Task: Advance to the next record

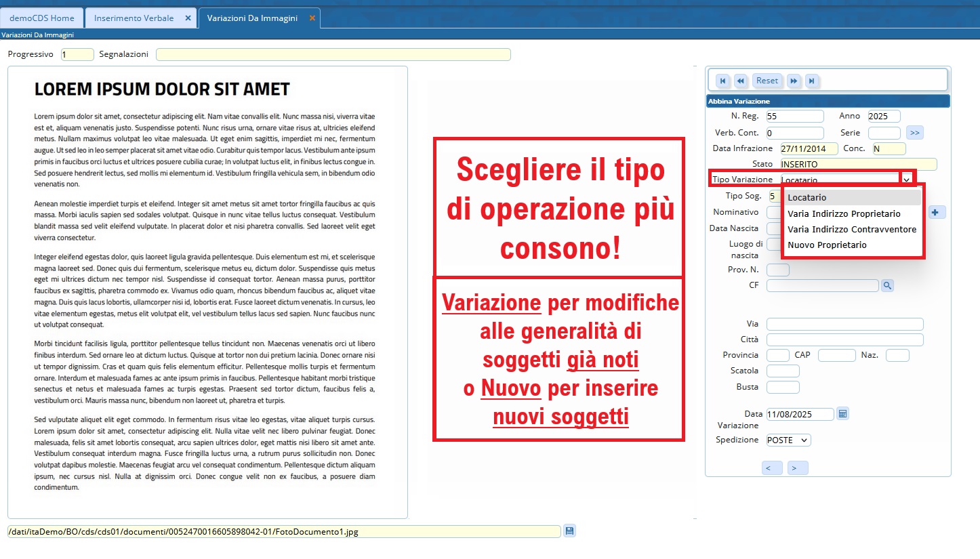Action: point(794,81)
